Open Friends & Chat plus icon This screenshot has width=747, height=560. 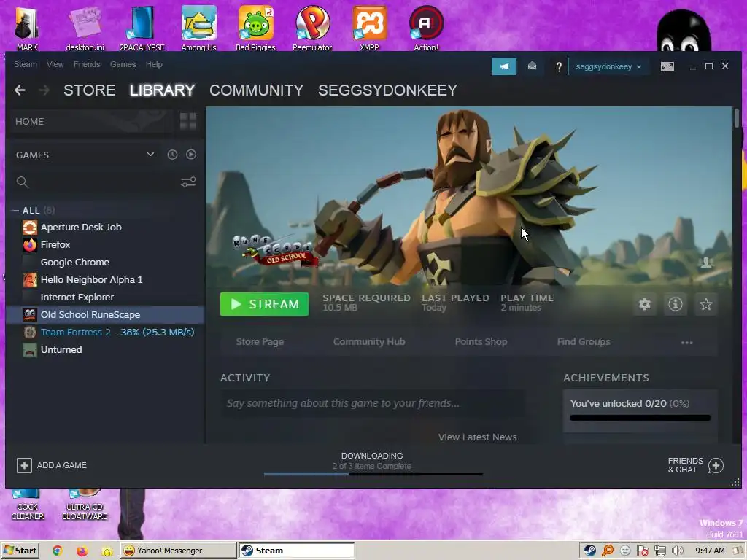716,465
